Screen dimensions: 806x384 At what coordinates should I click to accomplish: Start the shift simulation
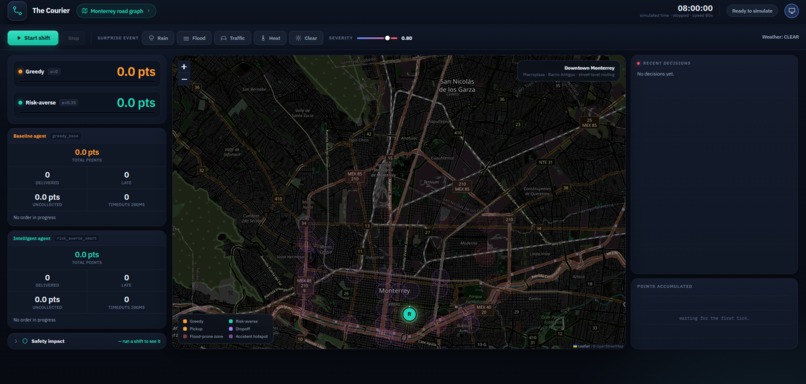33,38
